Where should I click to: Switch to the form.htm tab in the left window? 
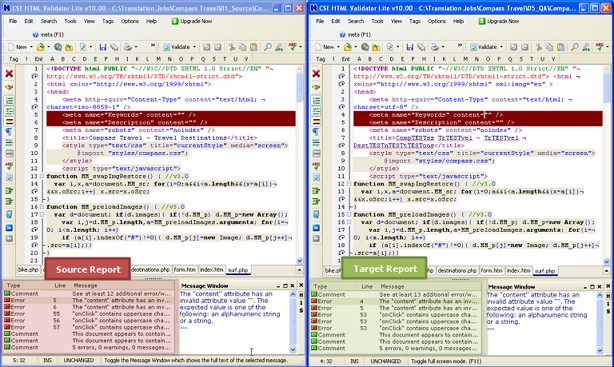point(185,270)
